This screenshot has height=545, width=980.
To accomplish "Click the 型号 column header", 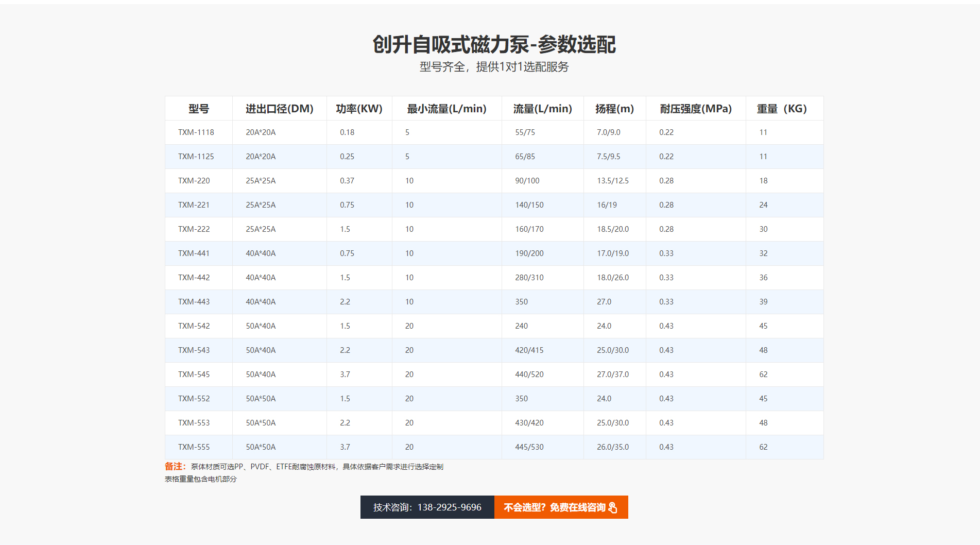I will coord(199,109).
